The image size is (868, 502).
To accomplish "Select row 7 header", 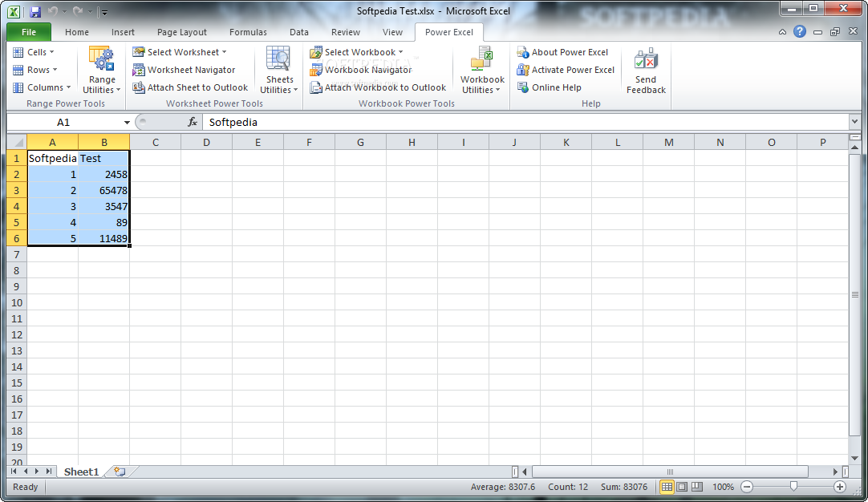I will [17, 254].
